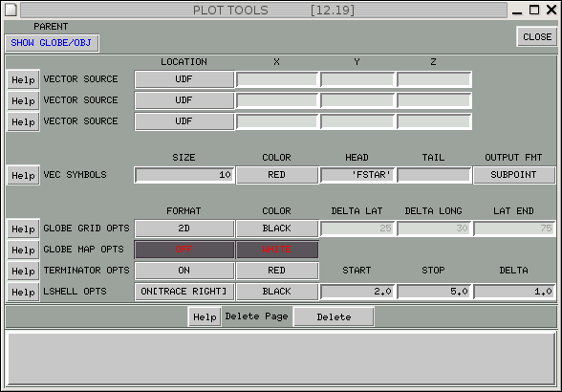
Task: Click the CLOSE button
Action: [x=536, y=37]
